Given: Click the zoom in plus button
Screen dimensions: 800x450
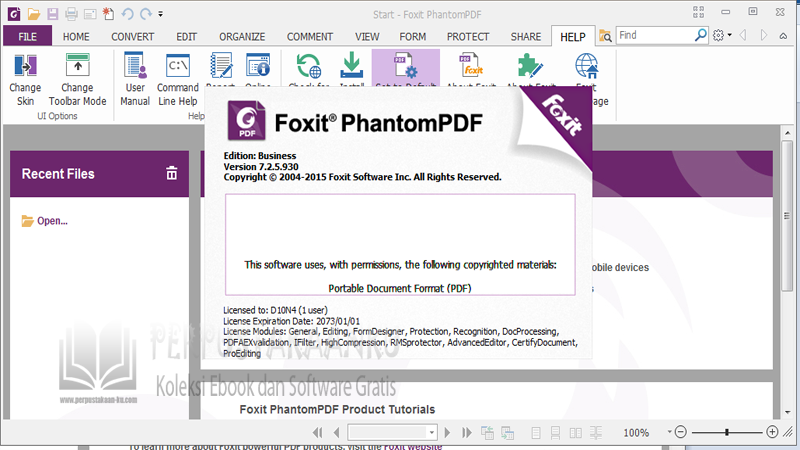Looking at the screenshot, I should point(772,432).
